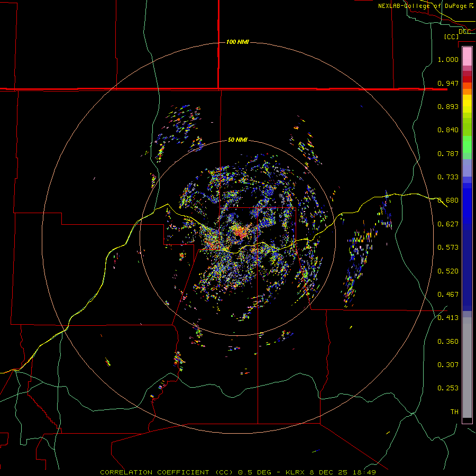Click the NEXLAB-College of DuPage header text

coord(425,6)
